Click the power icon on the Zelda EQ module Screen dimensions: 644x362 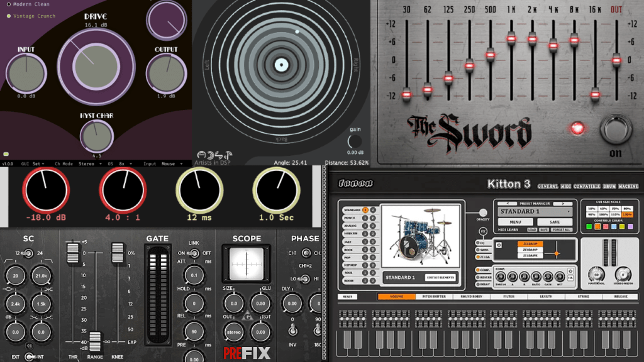coord(499,244)
